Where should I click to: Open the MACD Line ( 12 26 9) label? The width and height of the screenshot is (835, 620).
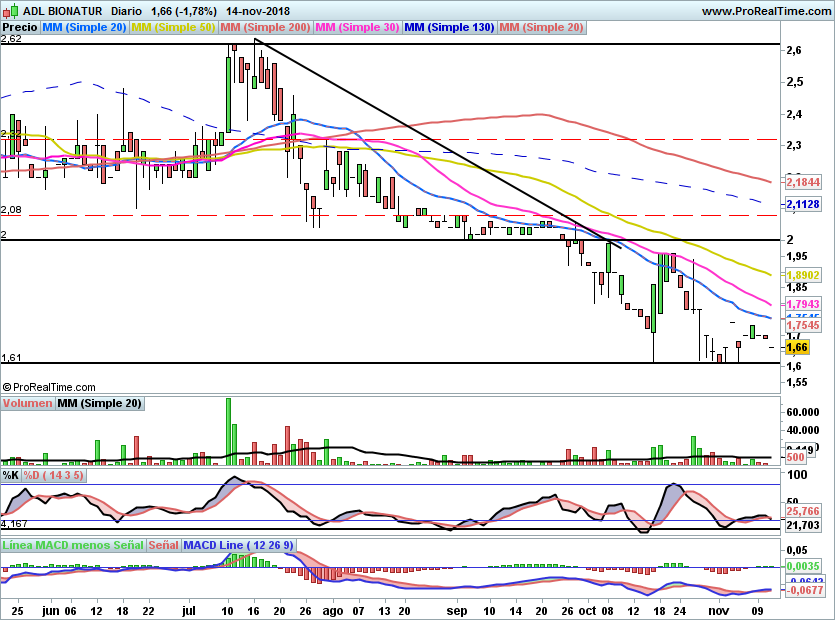[x=238, y=545]
